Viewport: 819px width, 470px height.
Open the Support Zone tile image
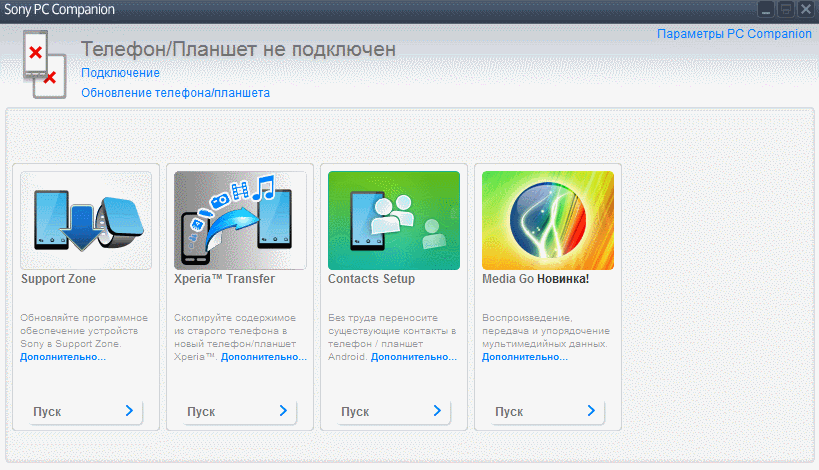coord(86,220)
